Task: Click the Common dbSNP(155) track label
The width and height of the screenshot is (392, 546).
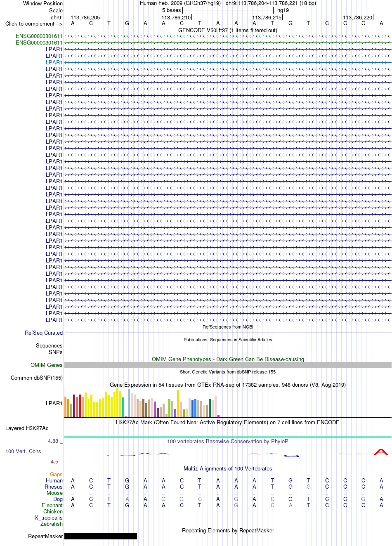Action: click(37, 378)
